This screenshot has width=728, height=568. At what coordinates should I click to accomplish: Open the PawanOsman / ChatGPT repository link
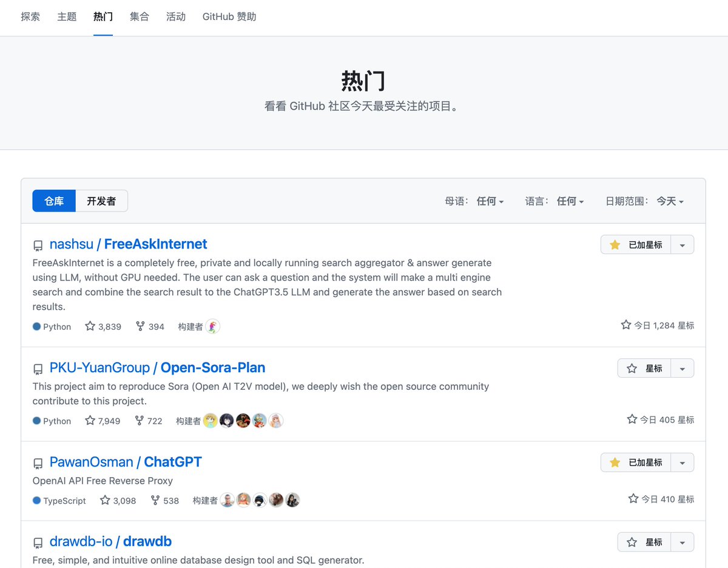[126, 462]
